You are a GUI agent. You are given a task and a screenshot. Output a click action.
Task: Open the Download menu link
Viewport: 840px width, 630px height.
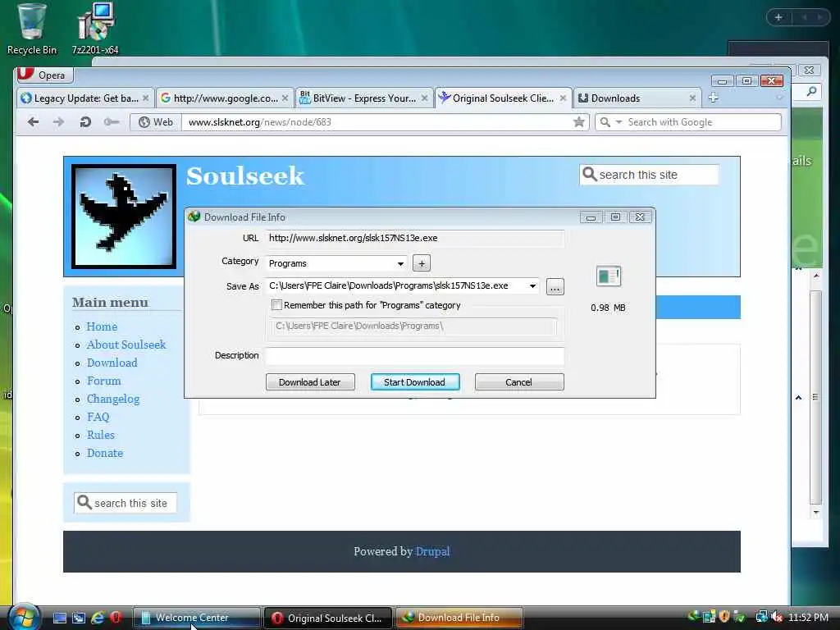pos(112,363)
